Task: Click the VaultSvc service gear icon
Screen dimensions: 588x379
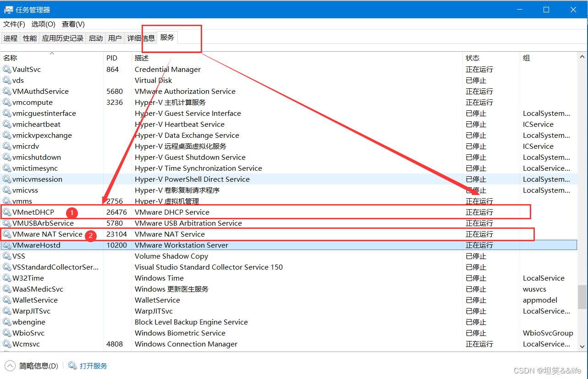Action: click(x=6, y=70)
